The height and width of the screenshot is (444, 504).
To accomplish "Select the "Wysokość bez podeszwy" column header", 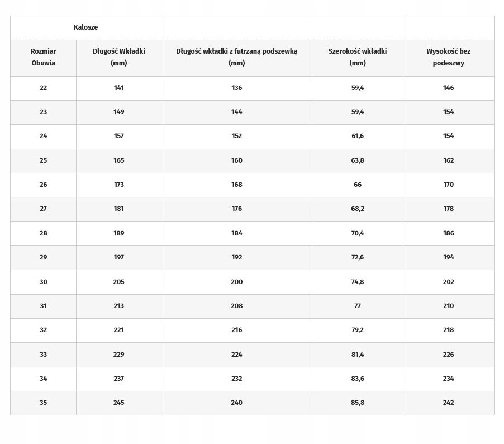I will (x=448, y=57).
